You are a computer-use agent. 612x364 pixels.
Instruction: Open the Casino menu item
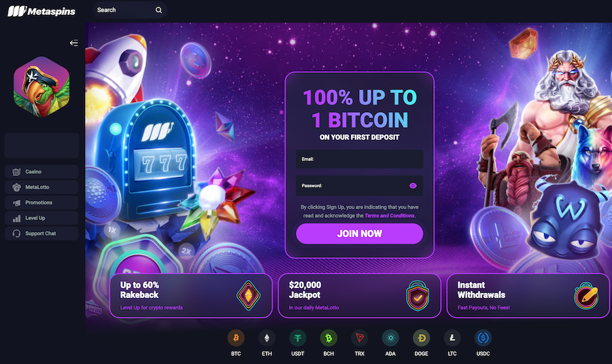click(41, 172)
